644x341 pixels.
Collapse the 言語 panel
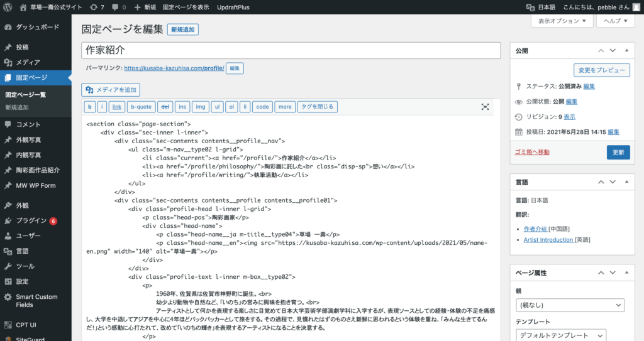tap(626, 182)
